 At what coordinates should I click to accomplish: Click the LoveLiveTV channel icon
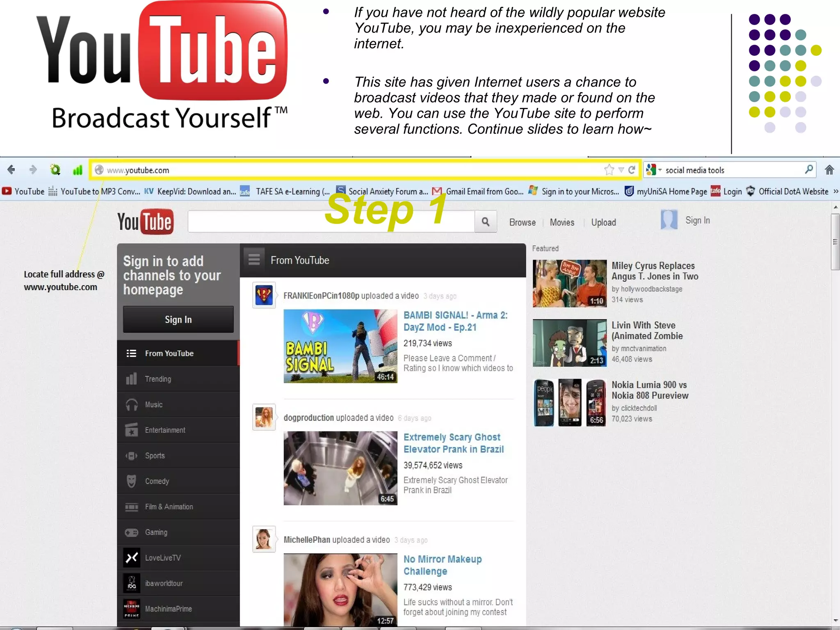click(132, 558)
